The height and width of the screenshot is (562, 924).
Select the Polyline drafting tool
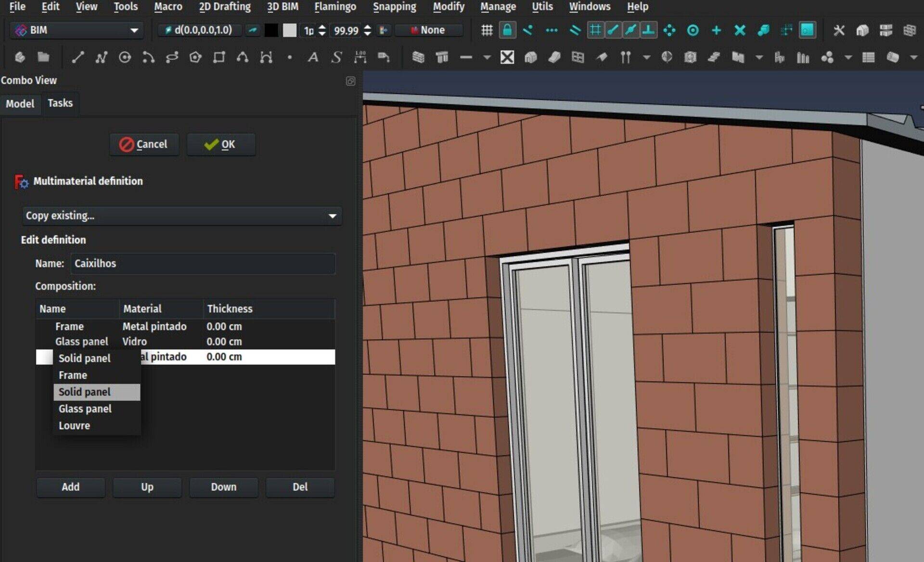(101, 58)
